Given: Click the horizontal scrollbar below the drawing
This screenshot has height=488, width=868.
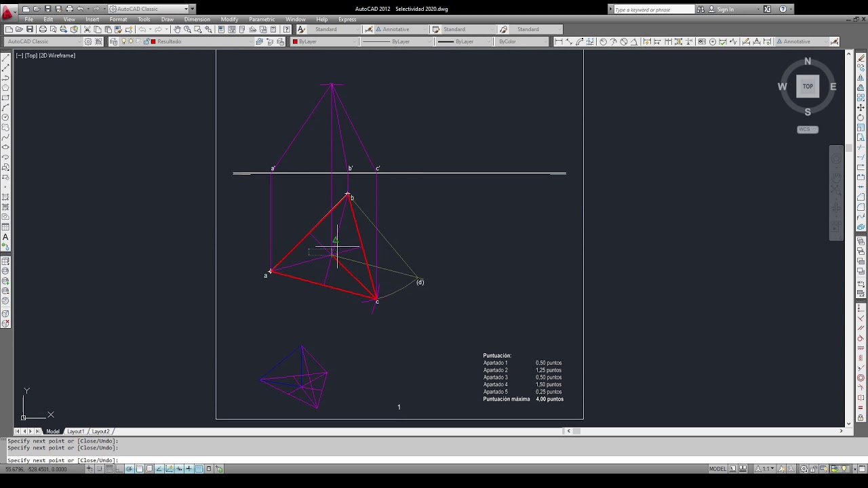Looking at the screenshot, I should (705, 431).
